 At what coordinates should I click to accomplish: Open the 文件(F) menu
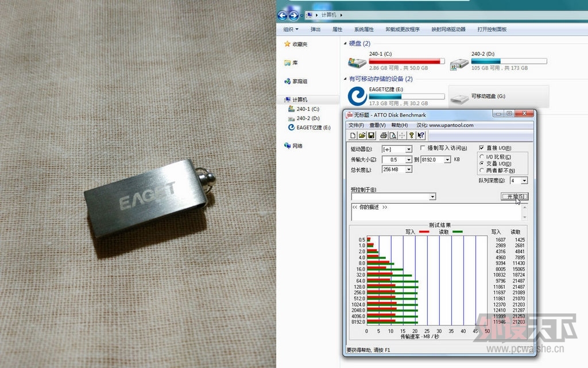coord(356,125)
